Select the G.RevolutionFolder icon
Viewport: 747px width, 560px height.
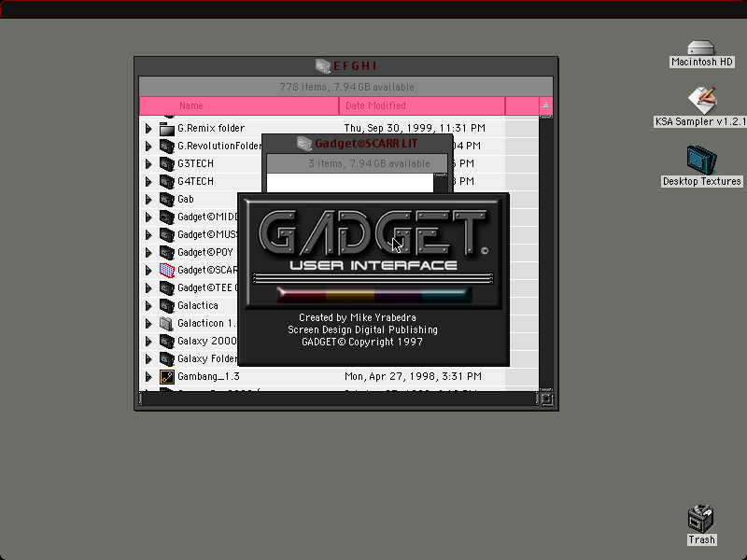click(167, 147)
